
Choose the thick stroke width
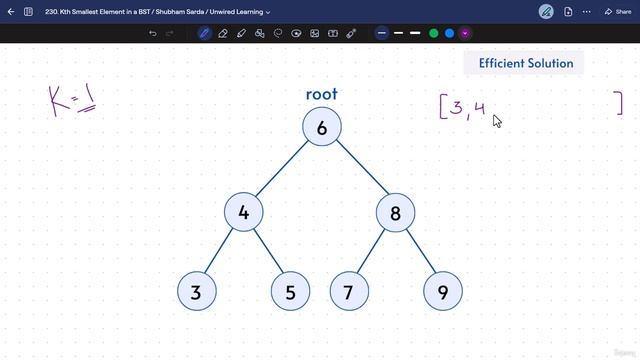[x=415, y=33]
